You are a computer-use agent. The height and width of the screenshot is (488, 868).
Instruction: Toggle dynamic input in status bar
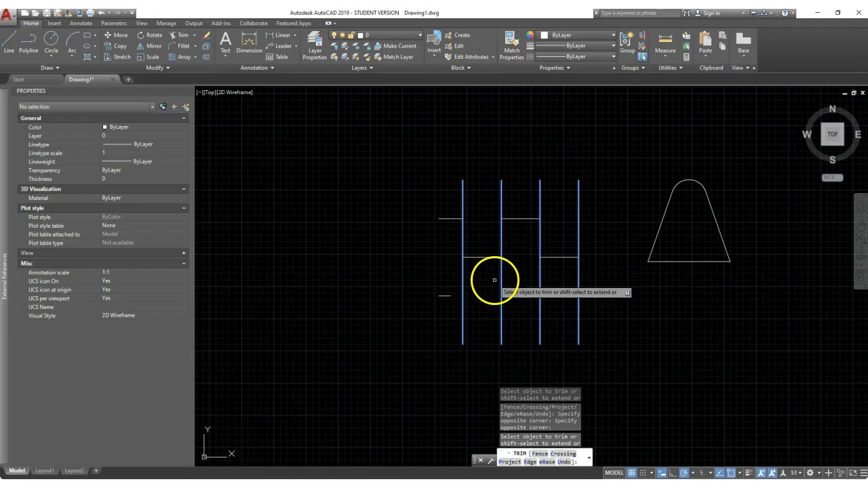point(661,472)
